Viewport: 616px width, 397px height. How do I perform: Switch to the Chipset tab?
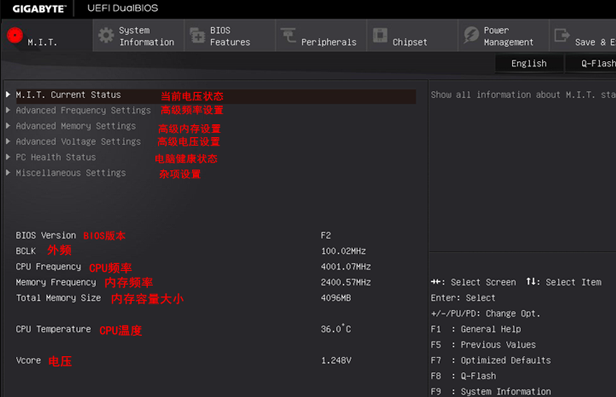(x=412, y=36)
